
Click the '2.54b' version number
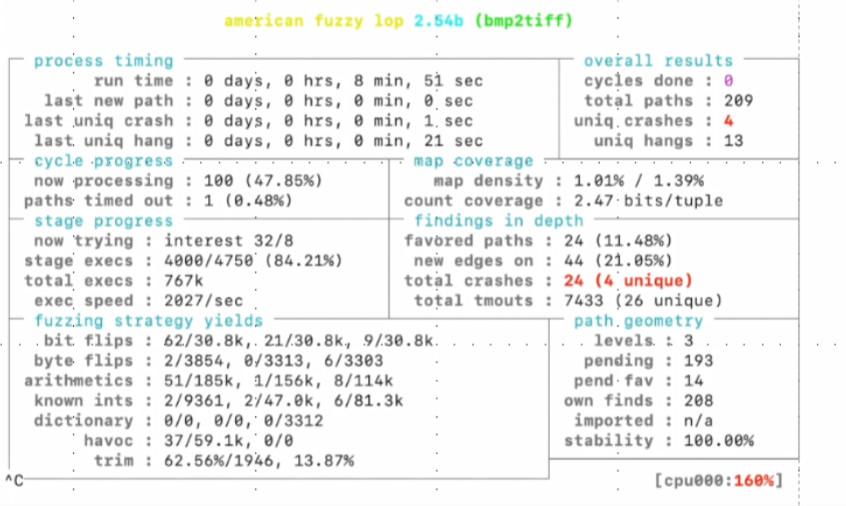click(438, 21)
